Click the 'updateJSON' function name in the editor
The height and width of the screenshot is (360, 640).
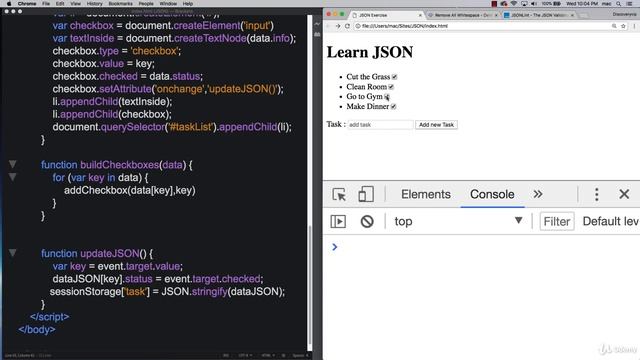pos(110,253)
